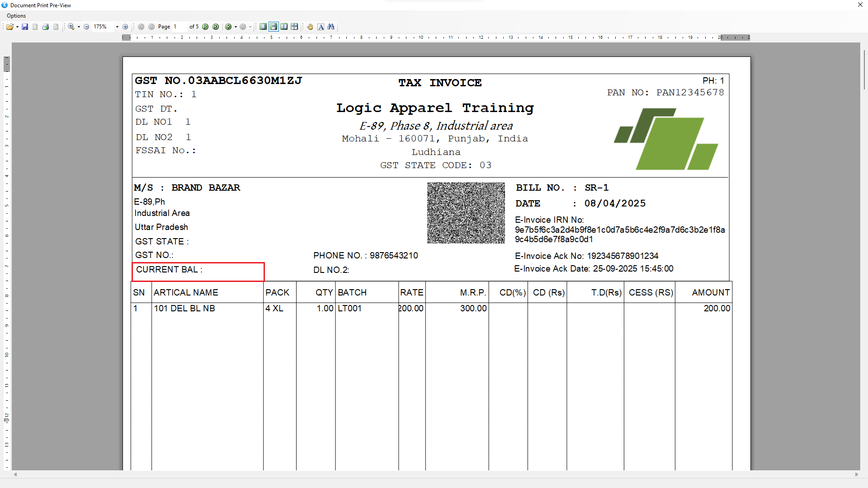Select the Hand pan tool
This screenshot has width=868, height=488.
(x=310, y=27)
